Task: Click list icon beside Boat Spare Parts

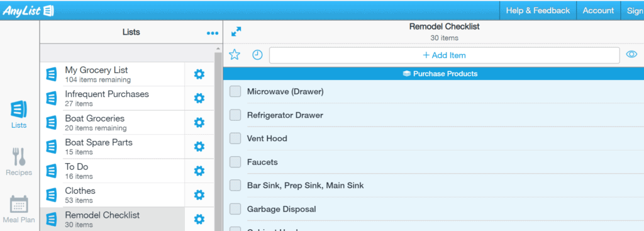Action: 52,147
